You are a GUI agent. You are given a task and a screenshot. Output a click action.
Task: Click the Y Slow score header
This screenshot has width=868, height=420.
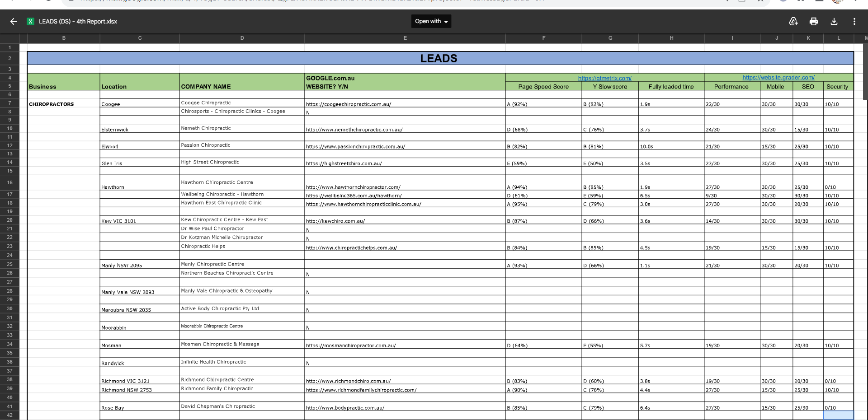[x=610, y=87]
